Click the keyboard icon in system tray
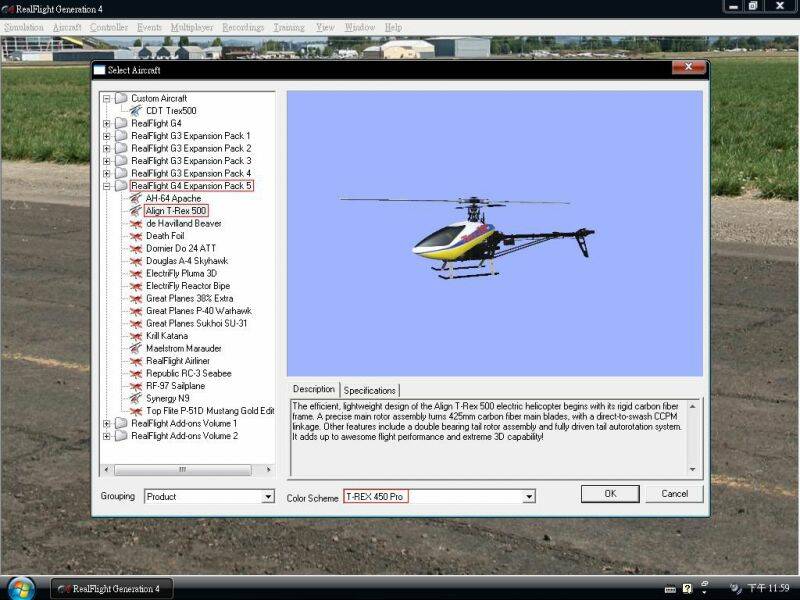Image resolution: width=800 pixels, height=600 pixels. [670, 589]
